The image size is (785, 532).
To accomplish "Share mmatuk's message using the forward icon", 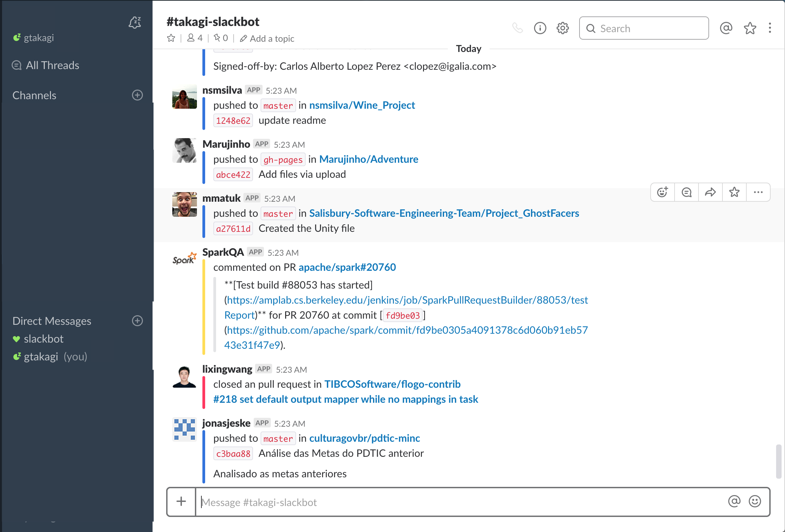I will [x=710, y=192].
